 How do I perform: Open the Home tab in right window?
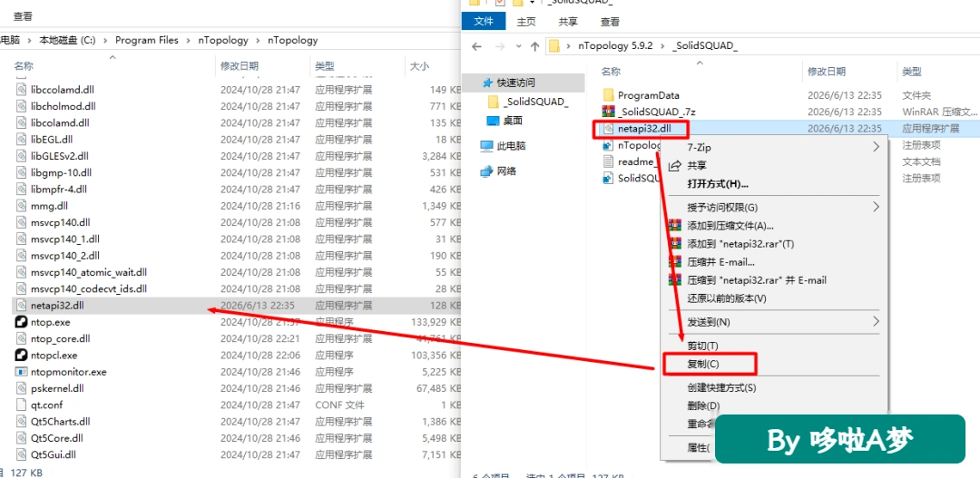coord(526,21)
